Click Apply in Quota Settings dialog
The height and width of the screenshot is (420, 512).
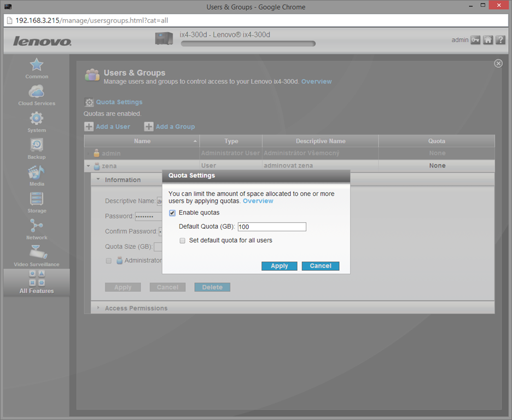tap(279, 266)
